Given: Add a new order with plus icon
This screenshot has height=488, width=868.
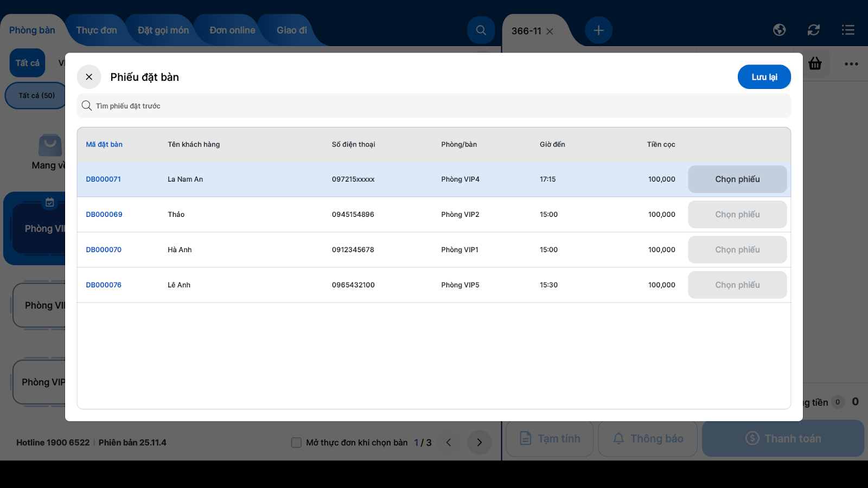Looking at the screenshot, I should pyautogui.click(x=599, y=30).
